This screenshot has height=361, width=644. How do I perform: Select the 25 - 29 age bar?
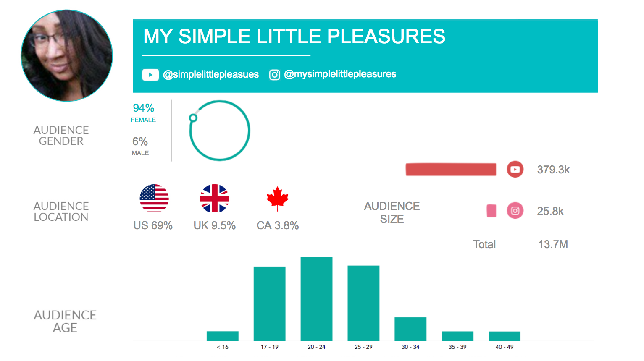pos(363,303)
